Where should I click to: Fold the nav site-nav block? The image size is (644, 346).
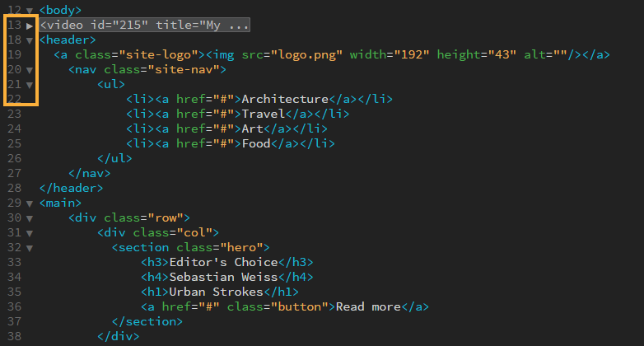tap(30, 70)
